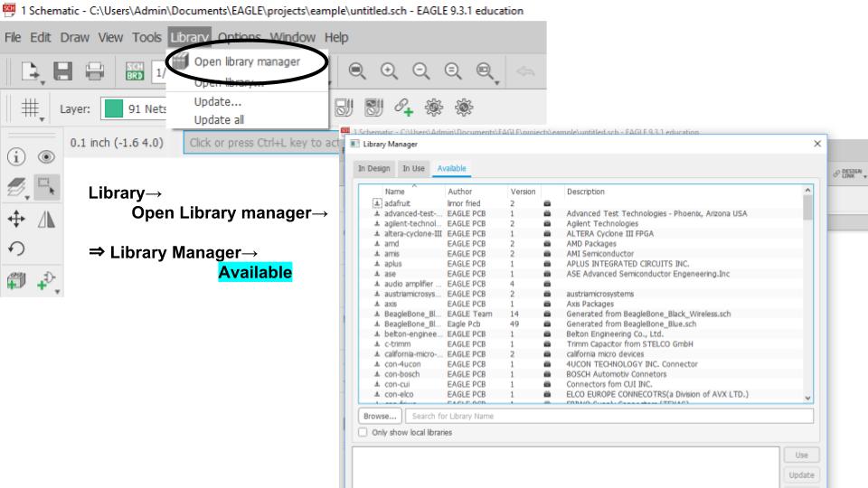Click the download icon for adafruit library
Image resolution: width=868 pixels, height=488 pixels.
377,203
